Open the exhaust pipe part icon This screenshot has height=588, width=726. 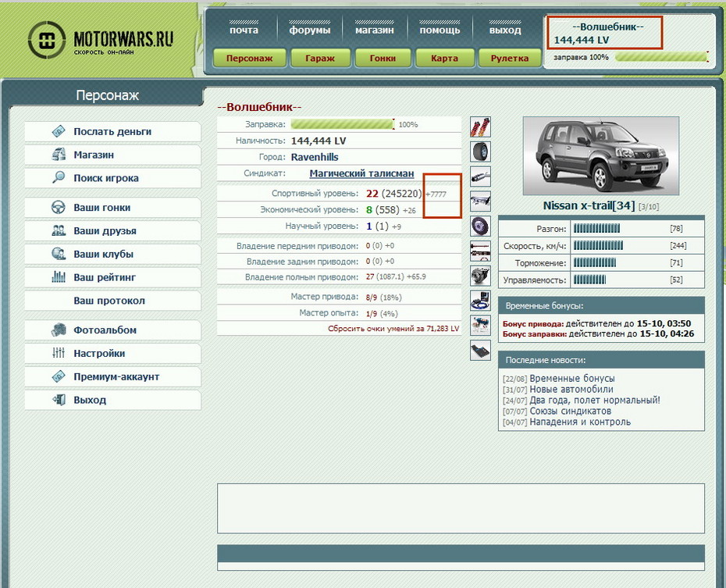[x=480, y=176]
